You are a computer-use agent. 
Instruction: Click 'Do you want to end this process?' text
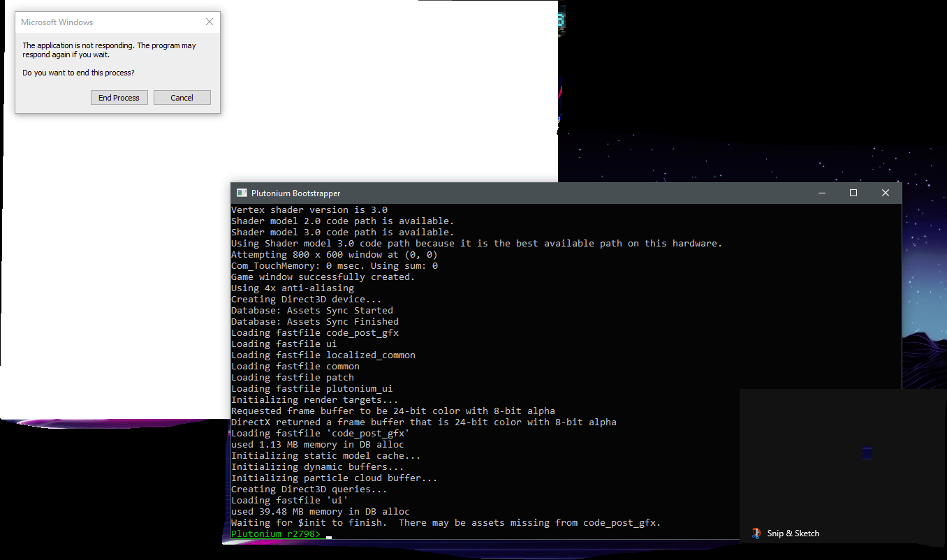(78, 73)
